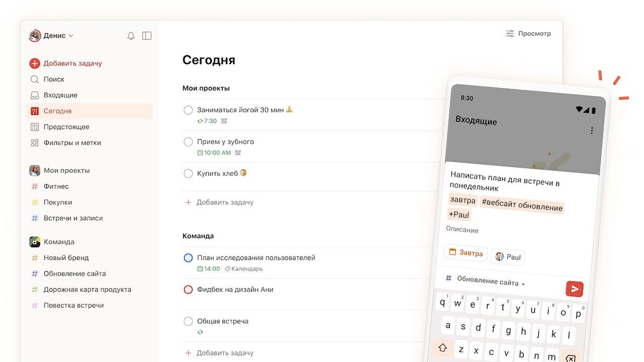Click the alarm icon on yoga task
The width and height of the screenshot is (644, 362).
tap(224, 121)
